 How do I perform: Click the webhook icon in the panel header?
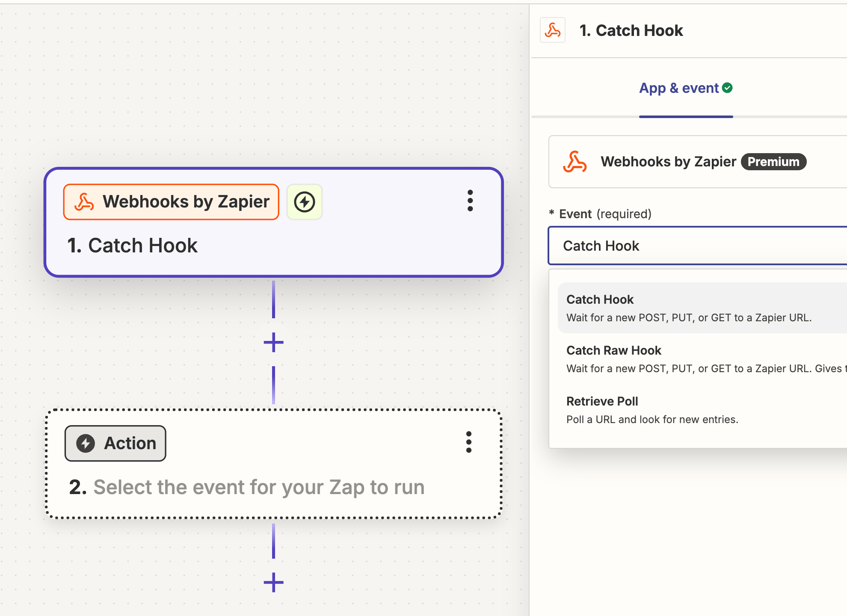(x=553, y=30)
